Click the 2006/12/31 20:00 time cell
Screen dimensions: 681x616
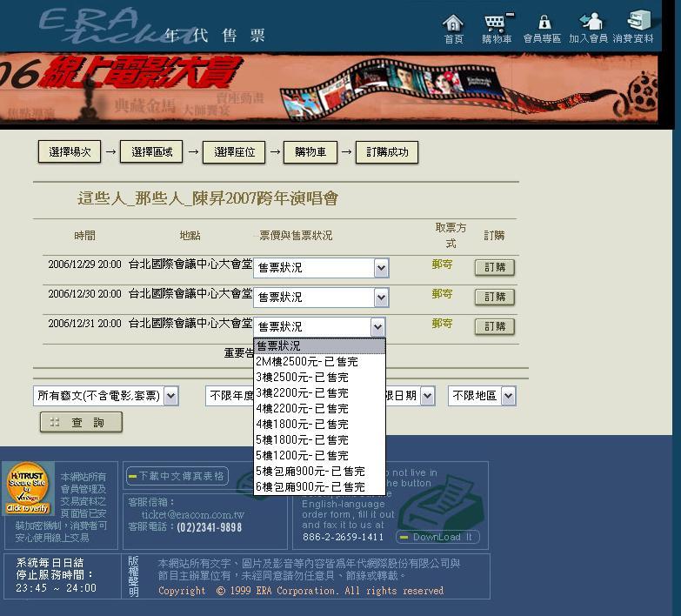click(84, 323)
